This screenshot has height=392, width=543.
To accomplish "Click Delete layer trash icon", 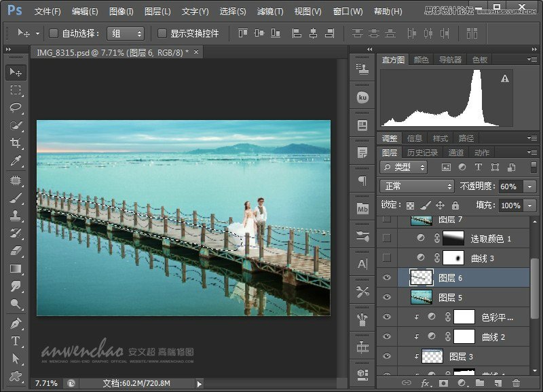I will click(516, 383).
